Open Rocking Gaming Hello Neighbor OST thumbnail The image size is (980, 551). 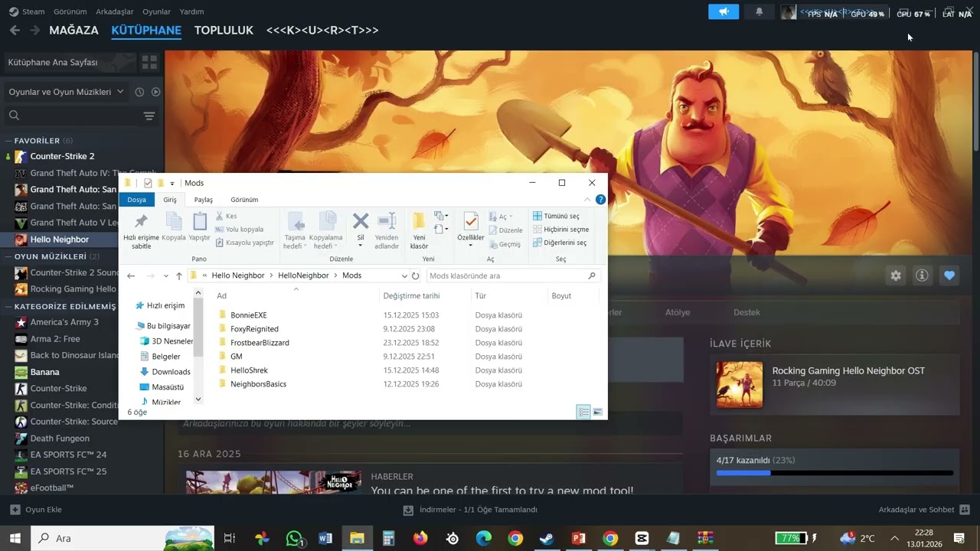click(740, 384)
